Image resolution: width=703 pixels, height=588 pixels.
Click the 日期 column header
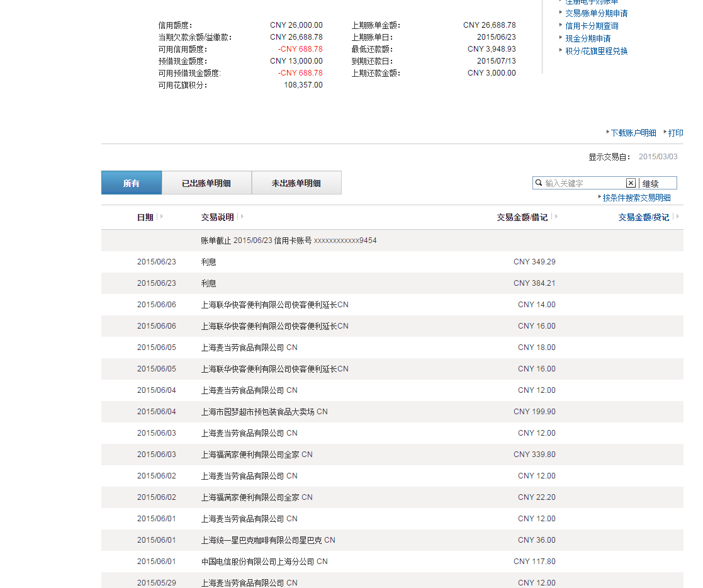click(145, 217)
